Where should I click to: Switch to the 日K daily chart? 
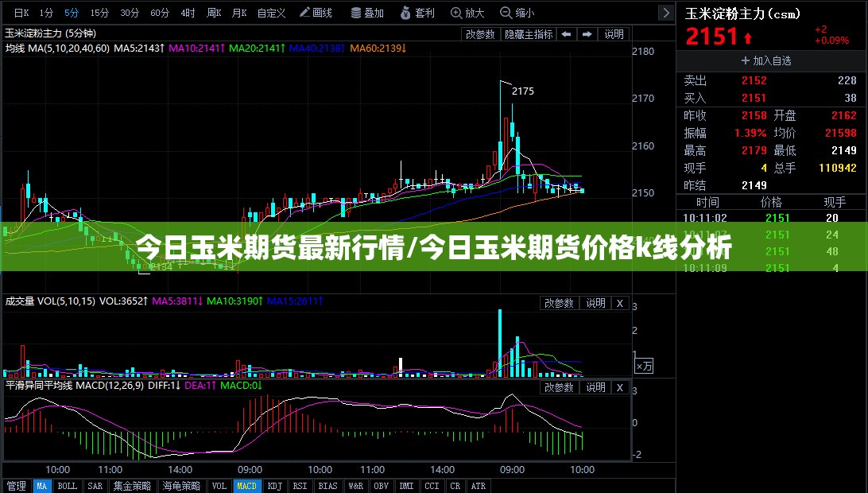tap(21, 13)
